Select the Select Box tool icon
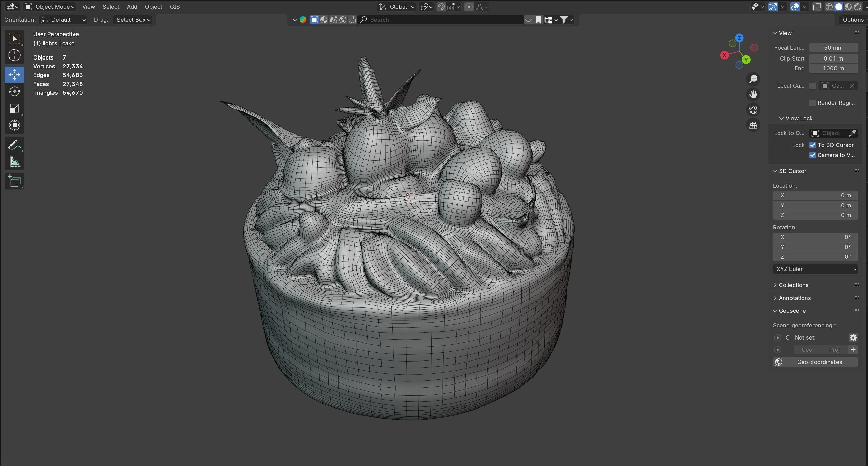This screenshot has height=466, width=868. tap(15, 39)
